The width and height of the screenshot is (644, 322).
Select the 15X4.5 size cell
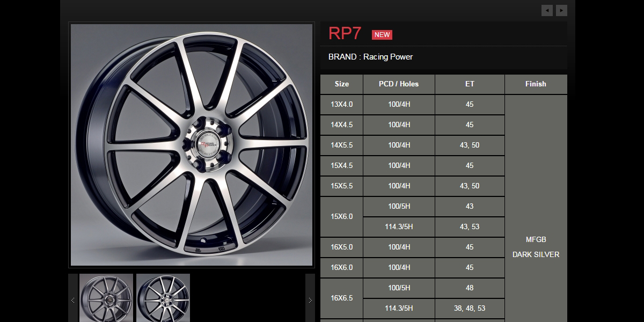[x=342, y=166]
